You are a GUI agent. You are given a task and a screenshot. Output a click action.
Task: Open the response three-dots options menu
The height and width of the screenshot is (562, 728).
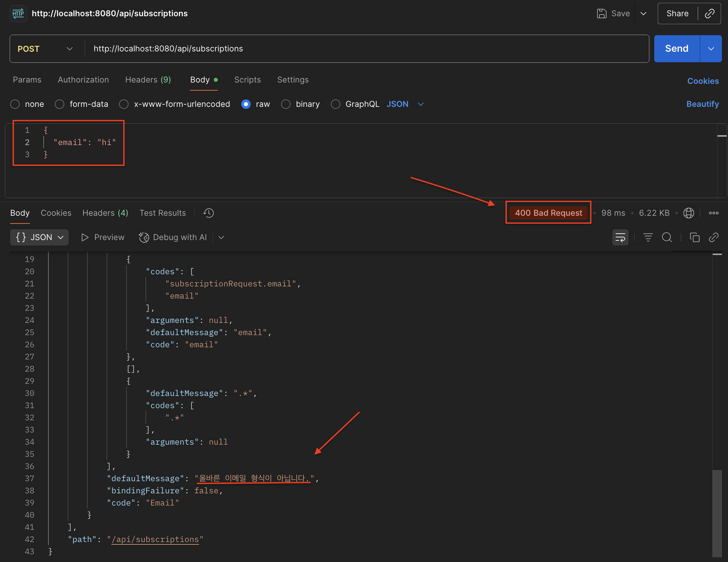(x=713, y=213)
